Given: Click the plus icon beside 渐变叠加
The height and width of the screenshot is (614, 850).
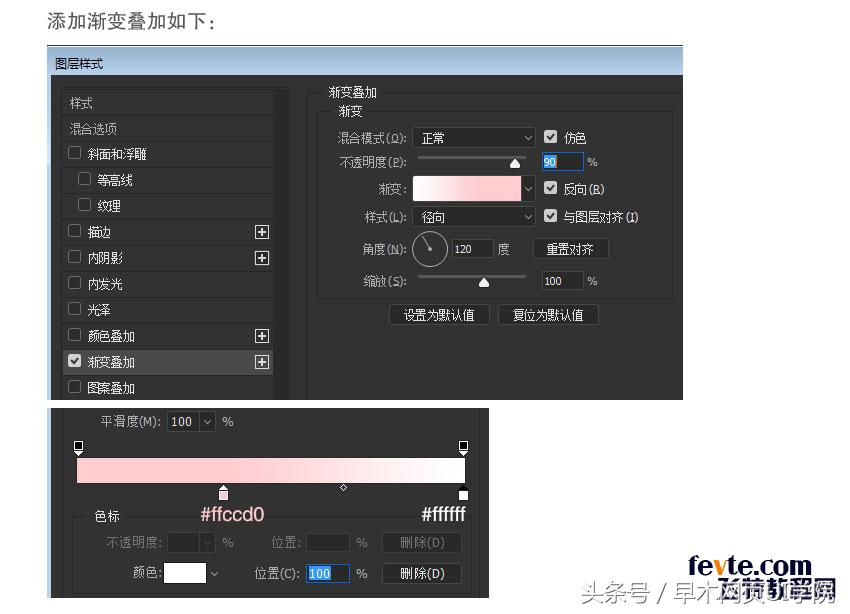Looking at the screenshot, I should coord(261,362).
